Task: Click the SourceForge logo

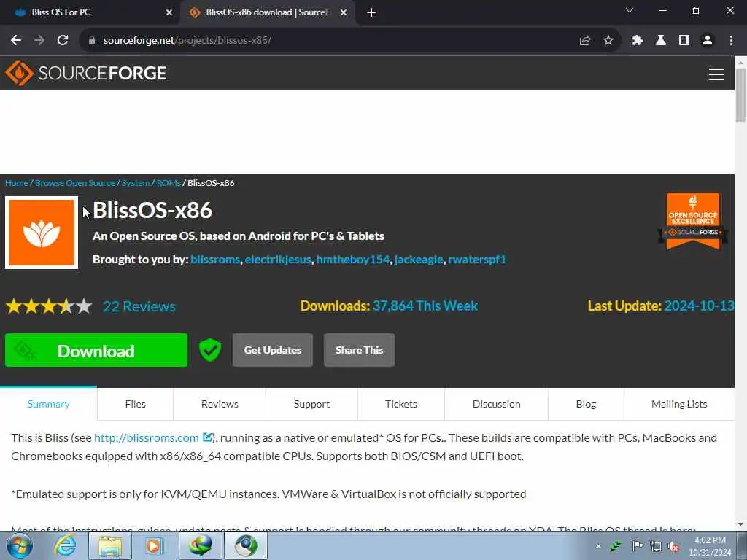Action: [86, 73]
